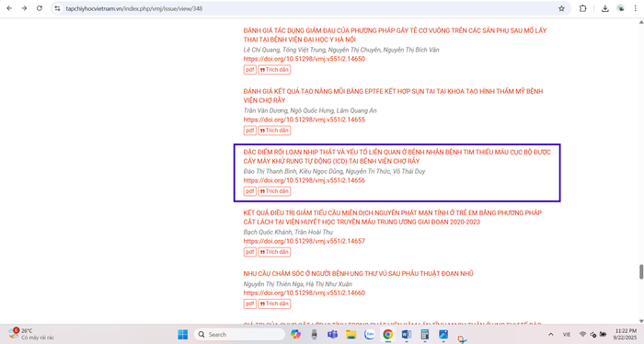
Task: Open DOI link ending v551i2.14655
Action: tap(304, 120)
